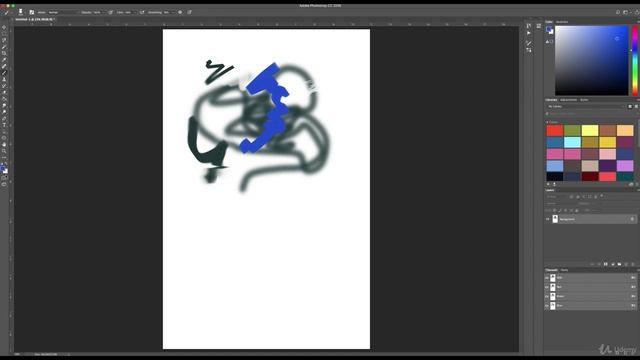This screenshot has width=640, height=360.
Task: Select the Crop tool
Action: click(x=4, y=53)
